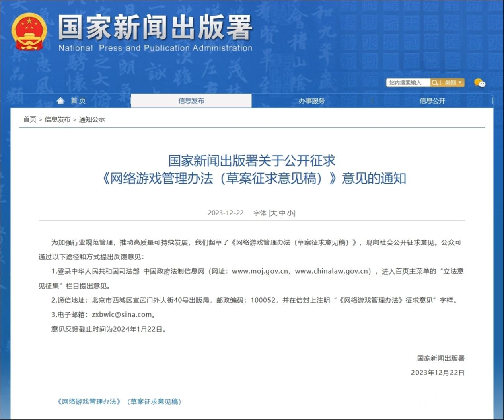Image resolution: width=504 pixels, height=420 pixels.
Task: Select the 信息发布 navigation tab
Action: point(191,100)
